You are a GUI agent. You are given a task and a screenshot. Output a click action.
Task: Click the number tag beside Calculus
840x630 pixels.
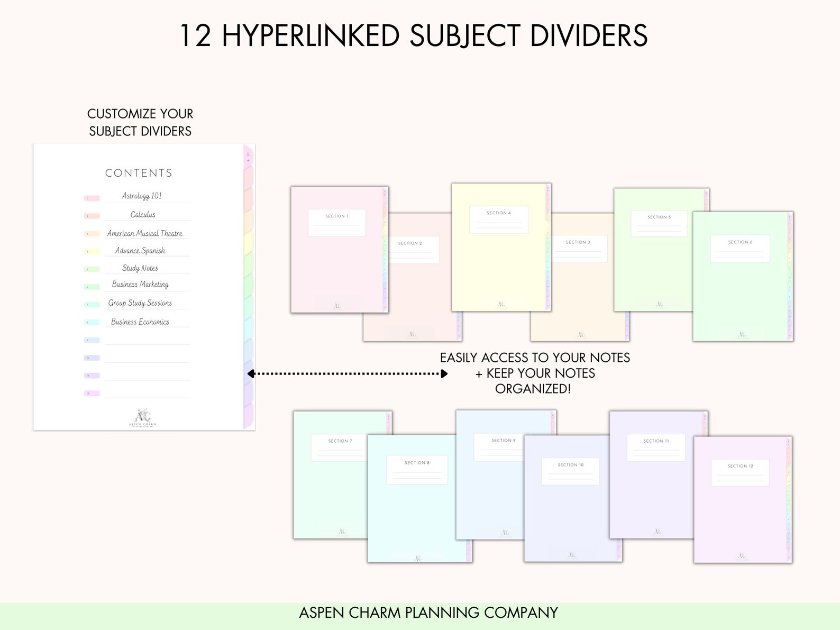pyautogui.click(x=92, y=216)
